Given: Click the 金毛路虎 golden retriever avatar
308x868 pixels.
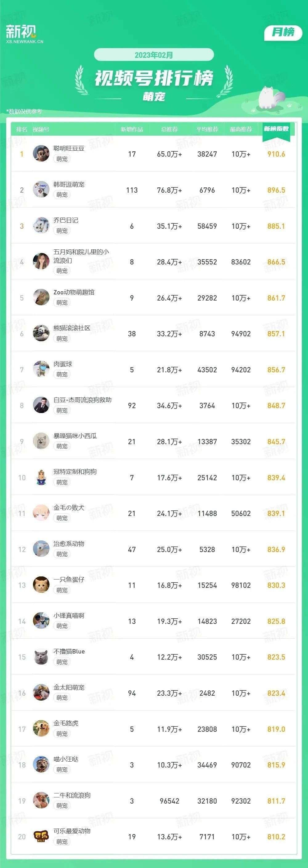Looking at the screenshot, I should 41,729.
